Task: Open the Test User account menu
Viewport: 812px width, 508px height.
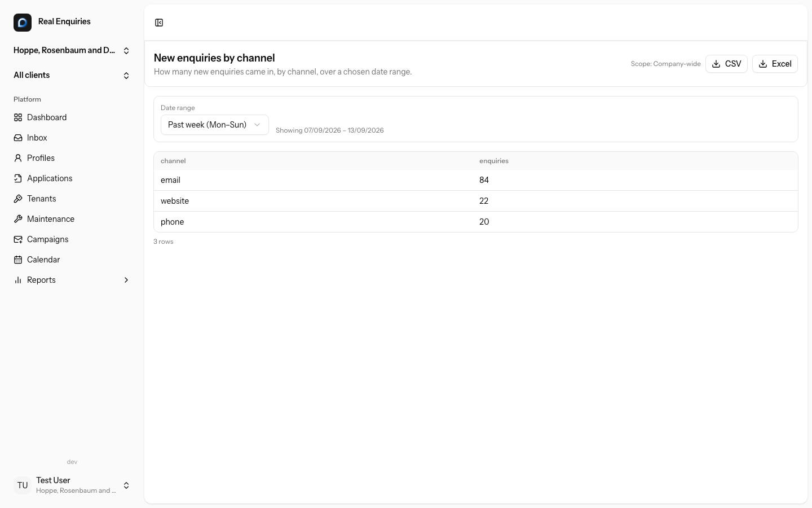Action: (x=72, y=485)
